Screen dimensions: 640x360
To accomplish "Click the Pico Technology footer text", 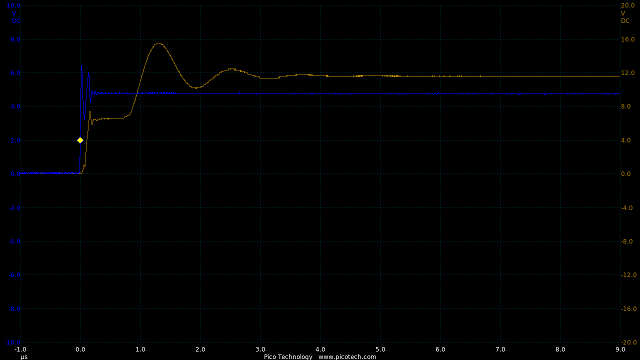I will pyautogui.click(x=288, y=357).
